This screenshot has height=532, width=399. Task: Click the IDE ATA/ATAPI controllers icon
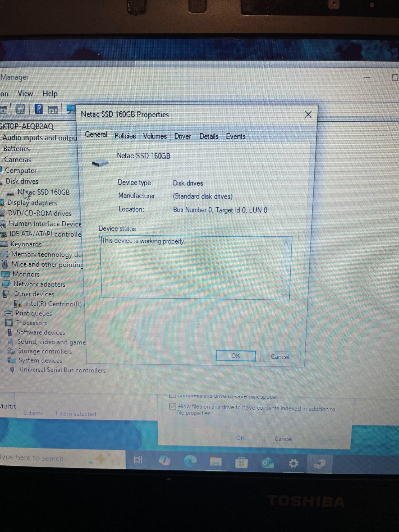pyautogui.click(x=4, y=235)
